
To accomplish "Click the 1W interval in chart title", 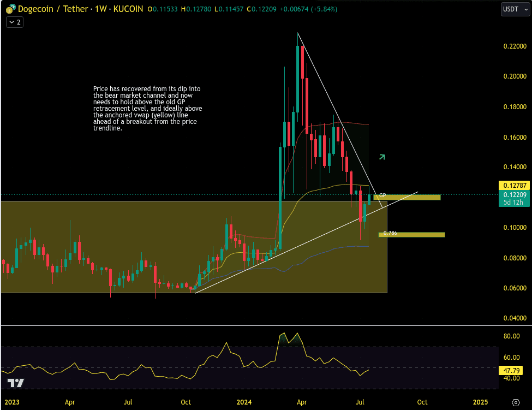I will 101,9.
